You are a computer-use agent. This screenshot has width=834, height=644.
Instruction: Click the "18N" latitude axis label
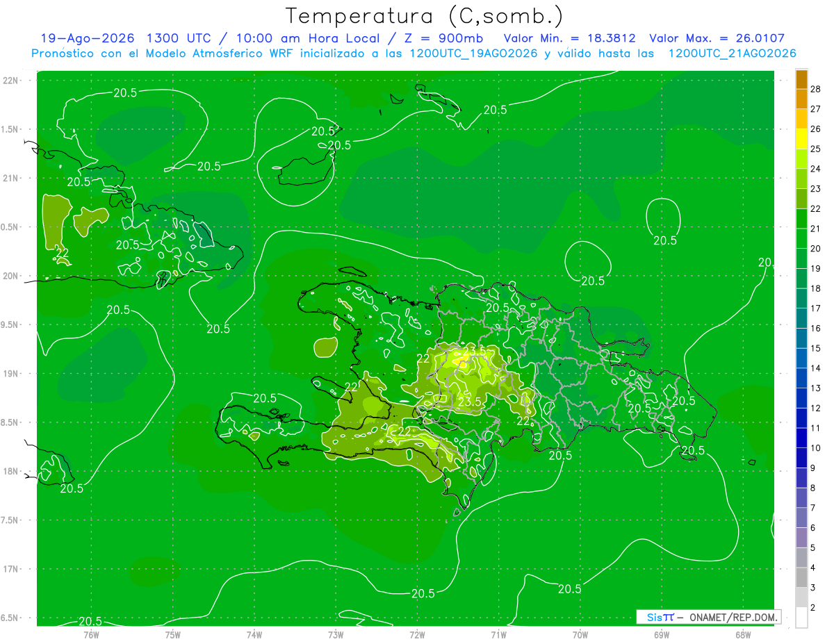coord(12,472)
